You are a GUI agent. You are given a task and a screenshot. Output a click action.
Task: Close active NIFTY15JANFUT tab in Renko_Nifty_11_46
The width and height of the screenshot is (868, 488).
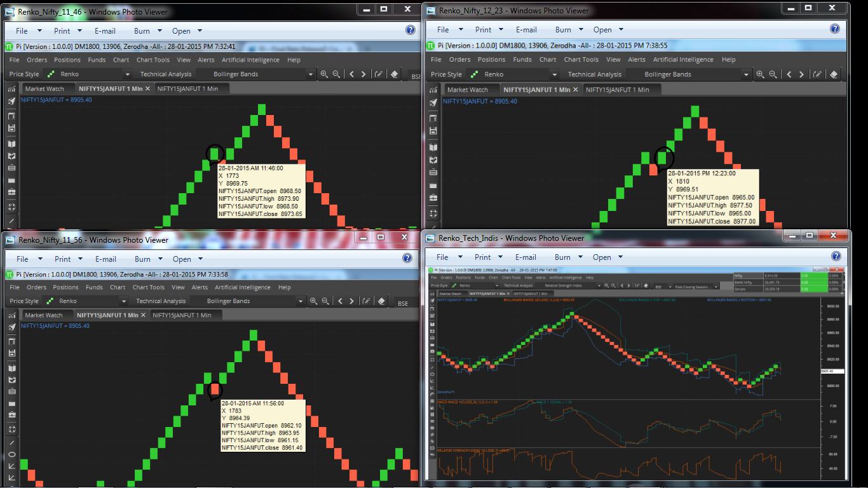pyautogui.click(x=148, y=89)
